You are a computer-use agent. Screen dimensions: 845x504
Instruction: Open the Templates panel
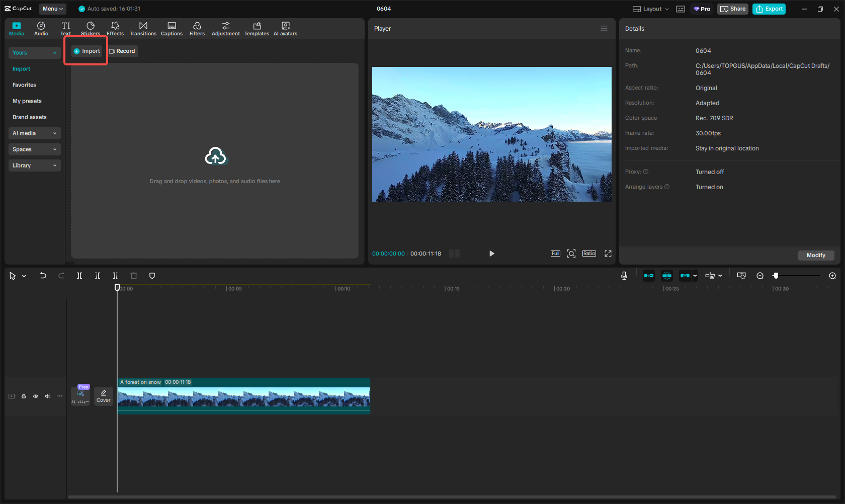pos(257,28)
